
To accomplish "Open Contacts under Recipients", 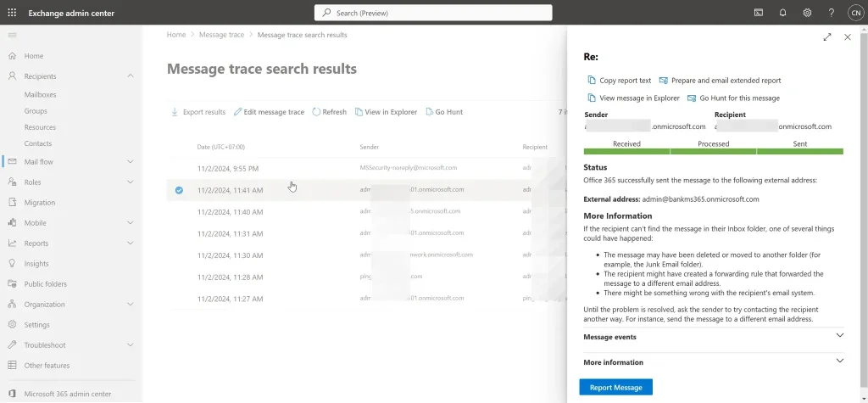I will coord(37,143).
